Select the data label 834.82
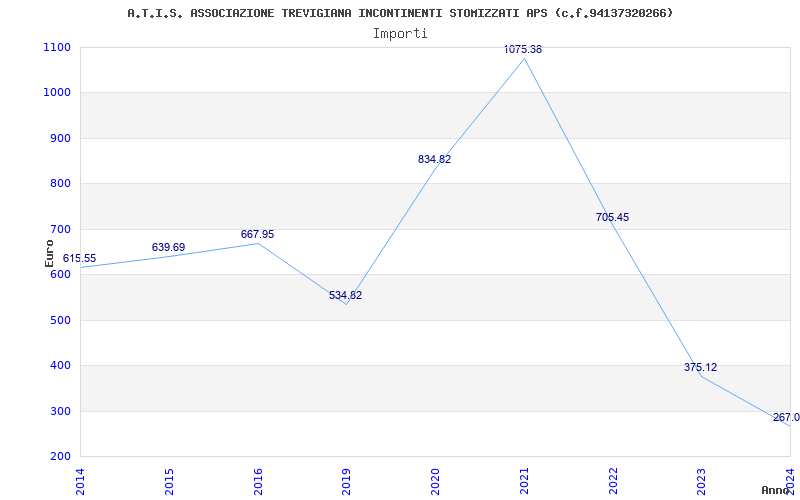 434,159
